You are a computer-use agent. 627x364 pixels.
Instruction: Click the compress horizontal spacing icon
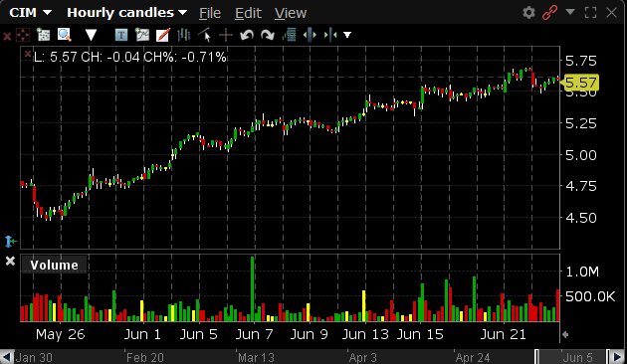[x=330, y=35]
